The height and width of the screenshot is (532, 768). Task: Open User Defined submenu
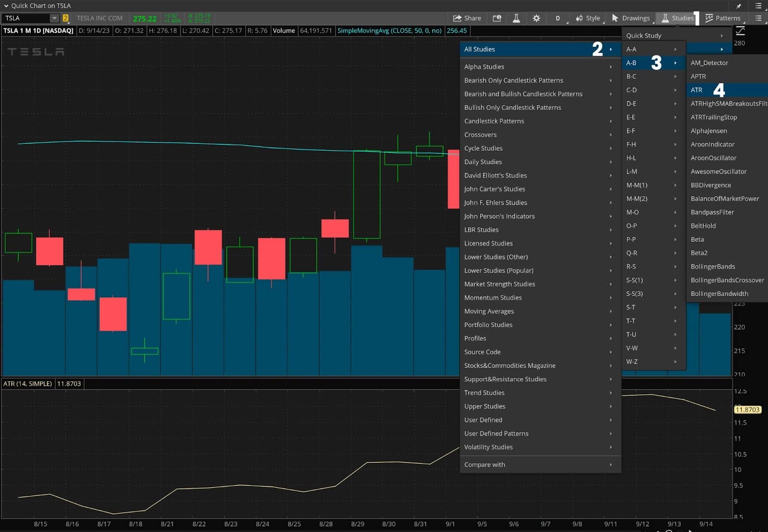540,420
